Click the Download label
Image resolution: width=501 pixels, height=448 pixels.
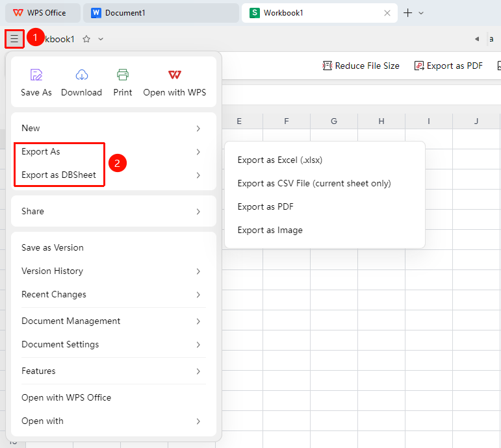pyautogui.click(x=81, y=92)
